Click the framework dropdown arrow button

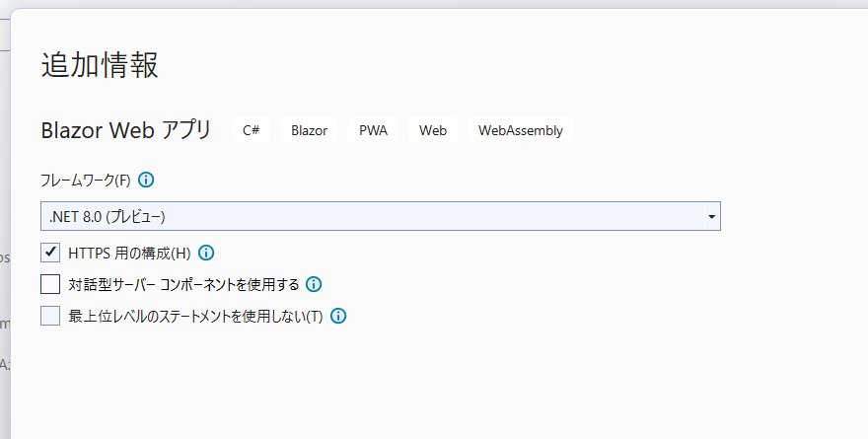coord(712,216)
